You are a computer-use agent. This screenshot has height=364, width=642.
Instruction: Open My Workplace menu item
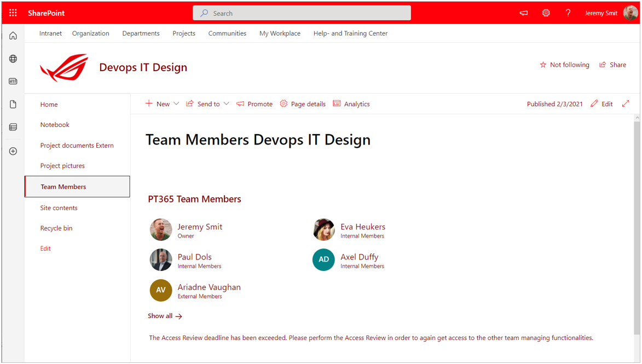pyautogui.click(x=280, y=33)
